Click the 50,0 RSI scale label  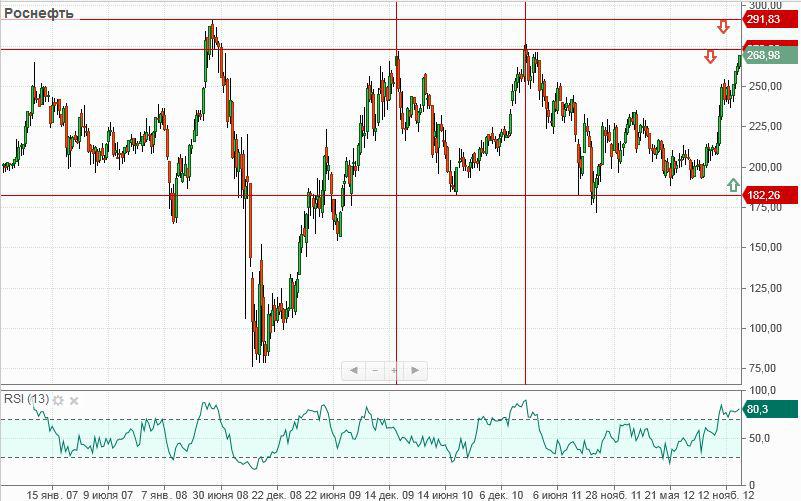tap(760, 438)
